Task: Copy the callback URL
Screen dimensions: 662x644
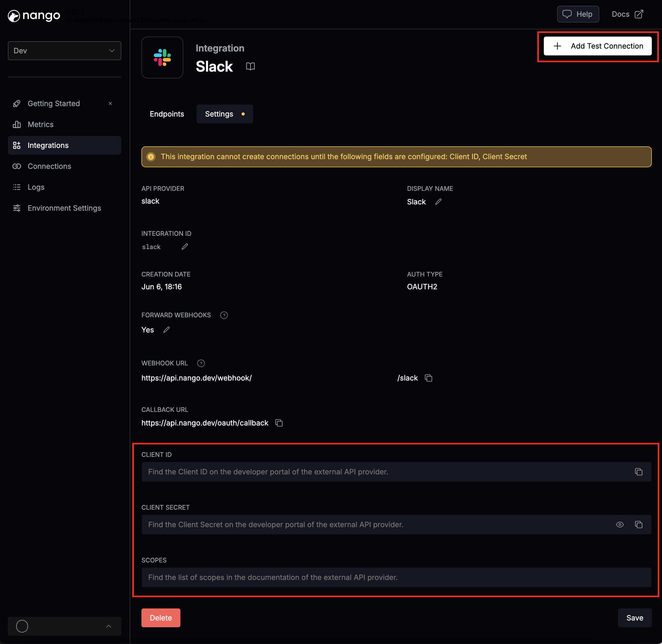Action: (x=279, y=423)
